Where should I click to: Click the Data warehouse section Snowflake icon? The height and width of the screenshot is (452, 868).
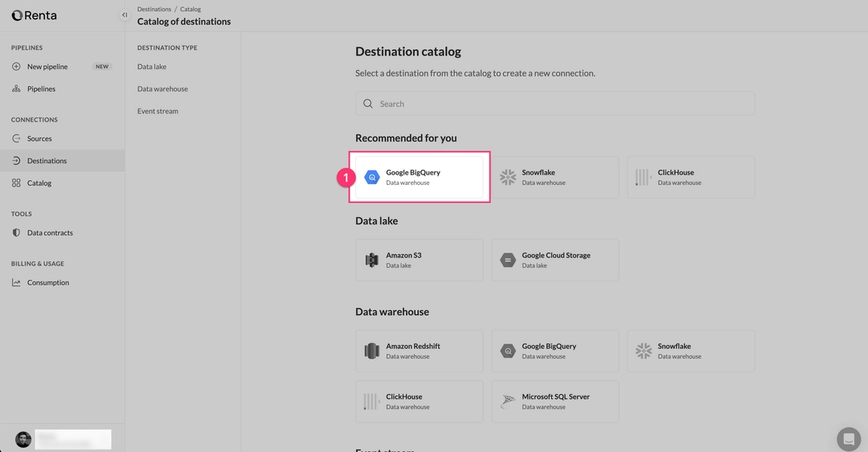click(643, 351)
